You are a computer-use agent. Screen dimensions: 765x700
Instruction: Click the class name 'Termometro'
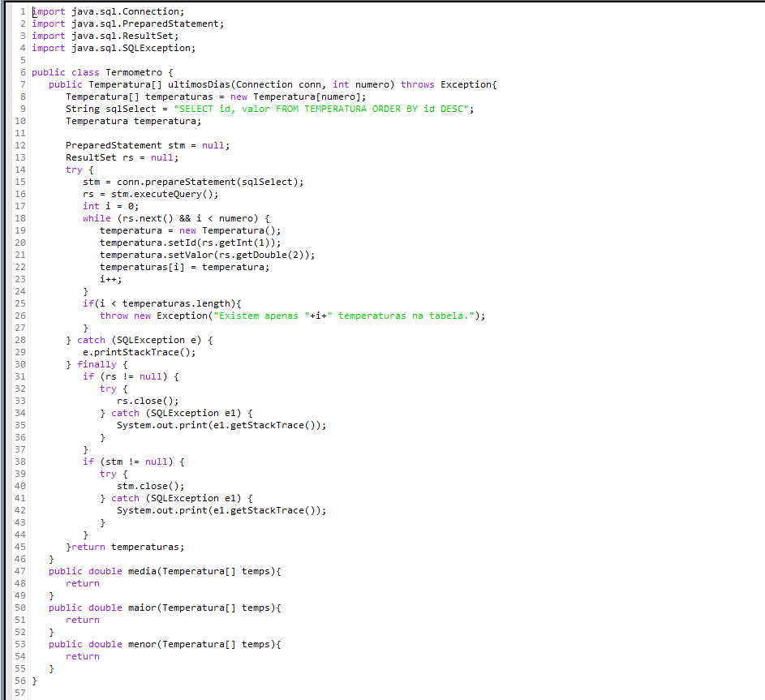[134, 72]
